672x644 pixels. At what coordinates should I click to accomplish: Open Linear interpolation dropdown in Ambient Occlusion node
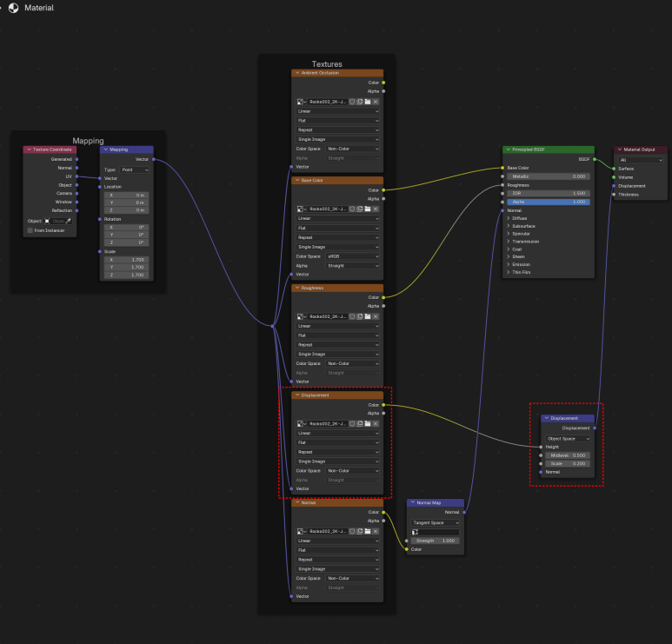(337, 111)
